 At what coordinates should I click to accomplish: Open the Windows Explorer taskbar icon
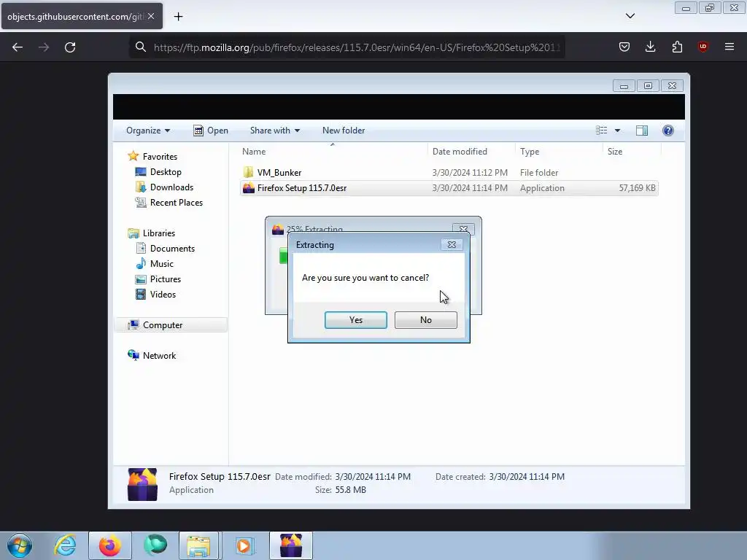coord(198,545)
